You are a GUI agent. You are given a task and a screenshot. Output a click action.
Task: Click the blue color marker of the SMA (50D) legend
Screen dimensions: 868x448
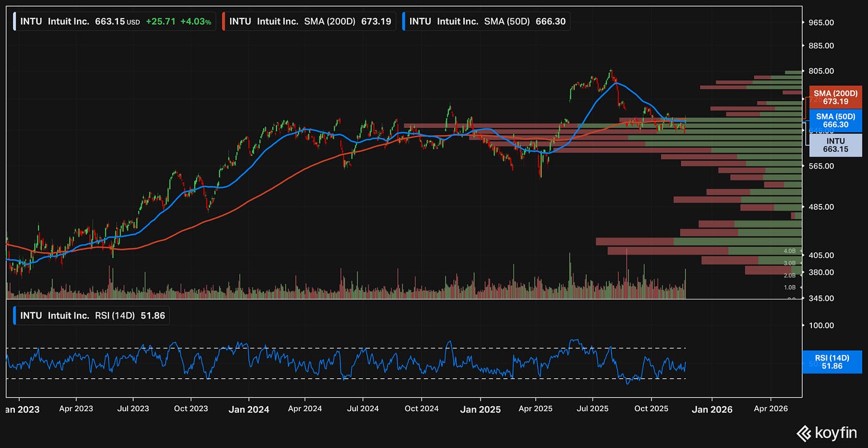tap(404, 21)
